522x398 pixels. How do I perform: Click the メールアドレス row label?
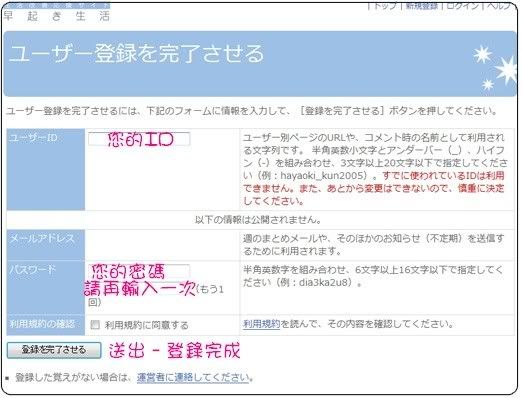point(42,238)
